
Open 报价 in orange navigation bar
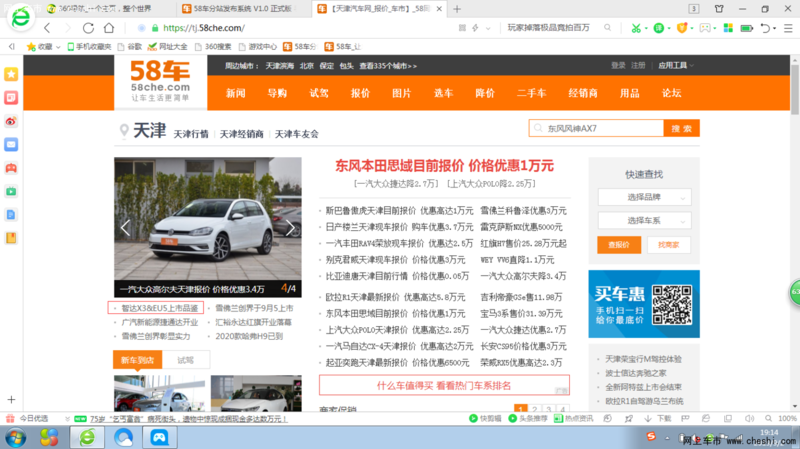click(360, 93)
